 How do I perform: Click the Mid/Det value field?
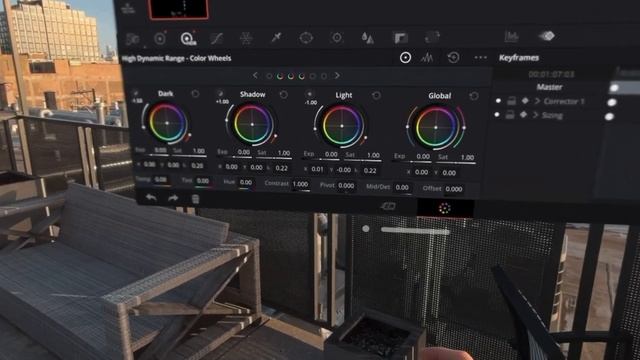pos(402,187)
